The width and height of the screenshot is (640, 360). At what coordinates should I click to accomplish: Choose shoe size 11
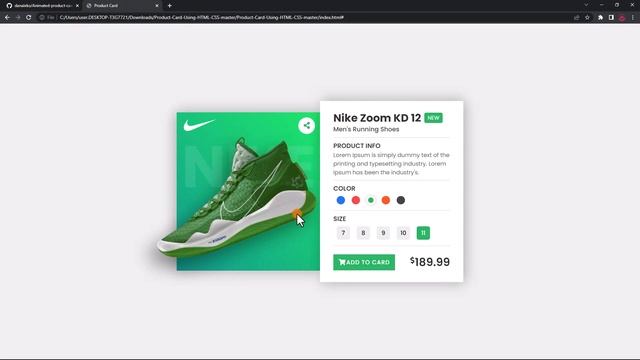(x=423, y=233)
